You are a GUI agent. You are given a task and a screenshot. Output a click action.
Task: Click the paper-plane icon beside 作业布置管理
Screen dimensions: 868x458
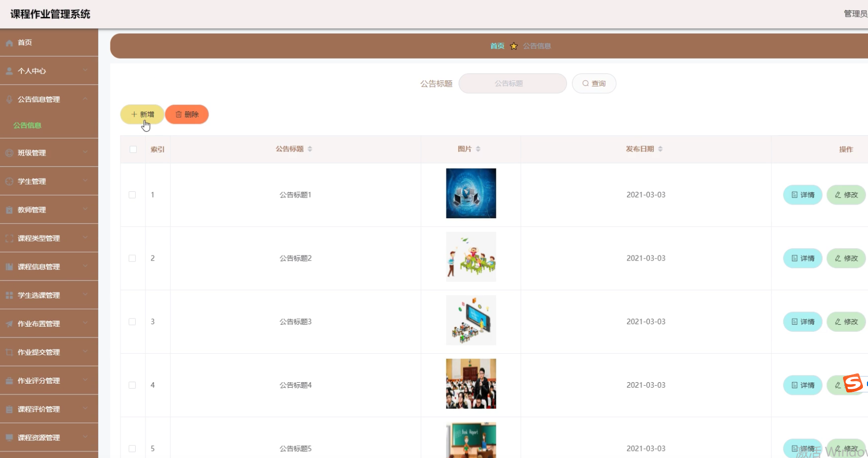pos(9,324)
